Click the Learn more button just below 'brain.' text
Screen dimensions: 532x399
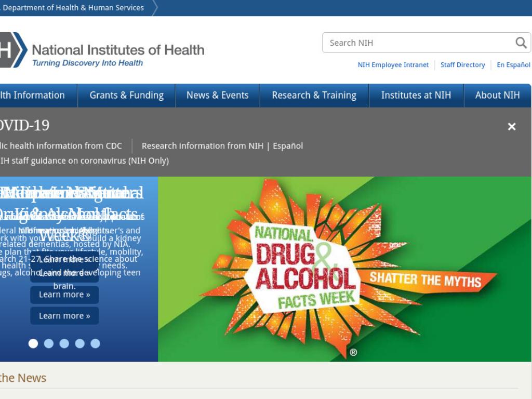coord(64,295)
